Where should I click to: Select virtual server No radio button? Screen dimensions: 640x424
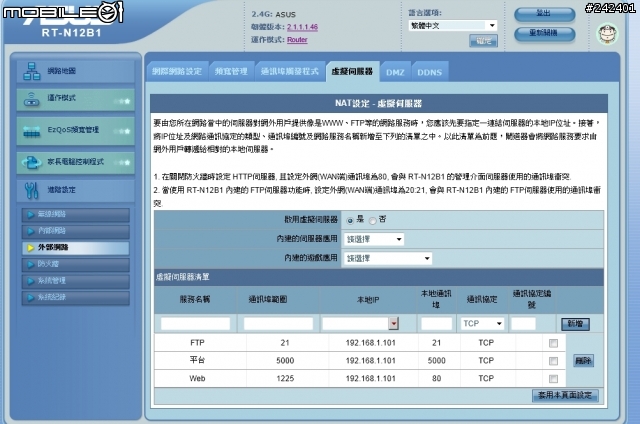coord(373,221)
